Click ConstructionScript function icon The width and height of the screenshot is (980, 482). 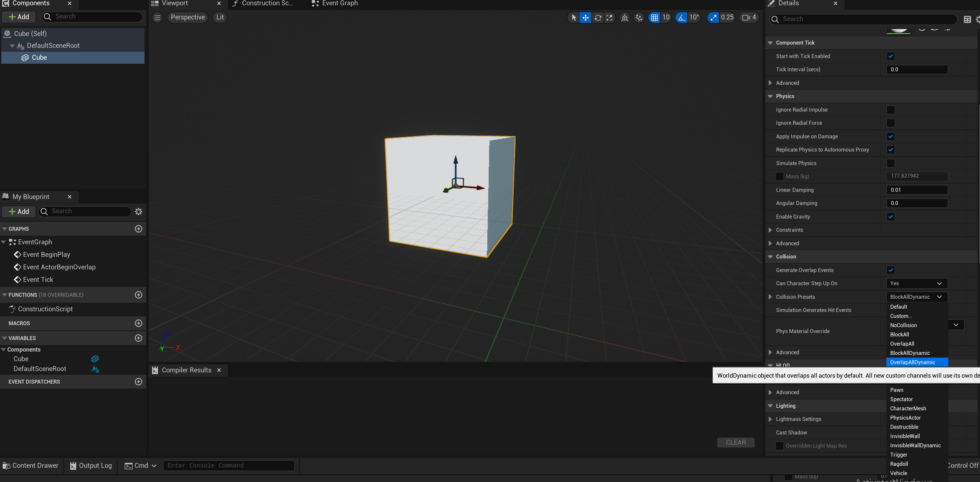coord(12,309)
